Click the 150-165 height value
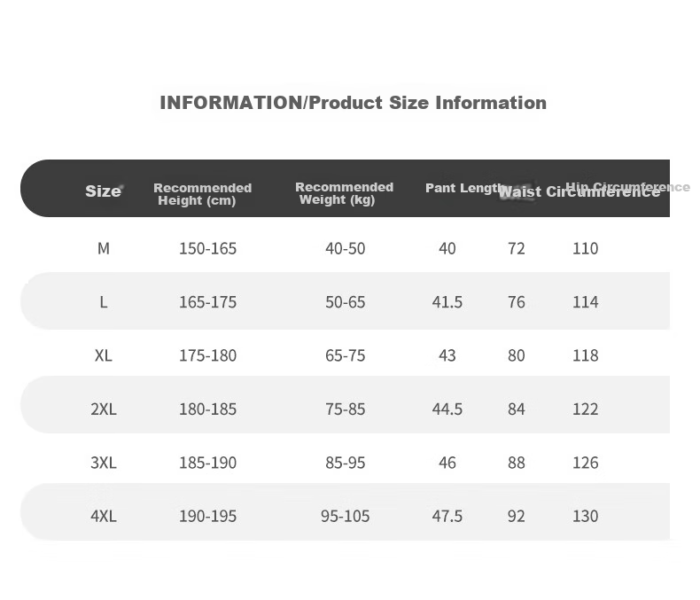Viewport: 700px width, 600px height. coord(207,248)
